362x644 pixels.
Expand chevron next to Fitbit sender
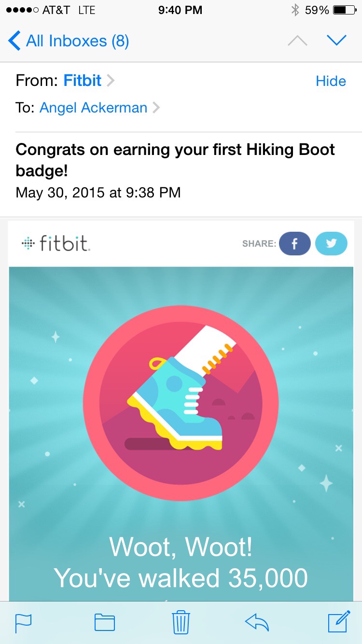[111, 81]
